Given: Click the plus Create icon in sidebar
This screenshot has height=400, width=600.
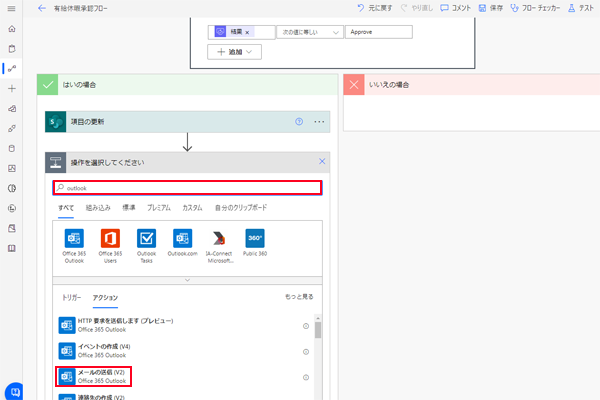Looking at the screenshot, I should (x=12, y=88).
